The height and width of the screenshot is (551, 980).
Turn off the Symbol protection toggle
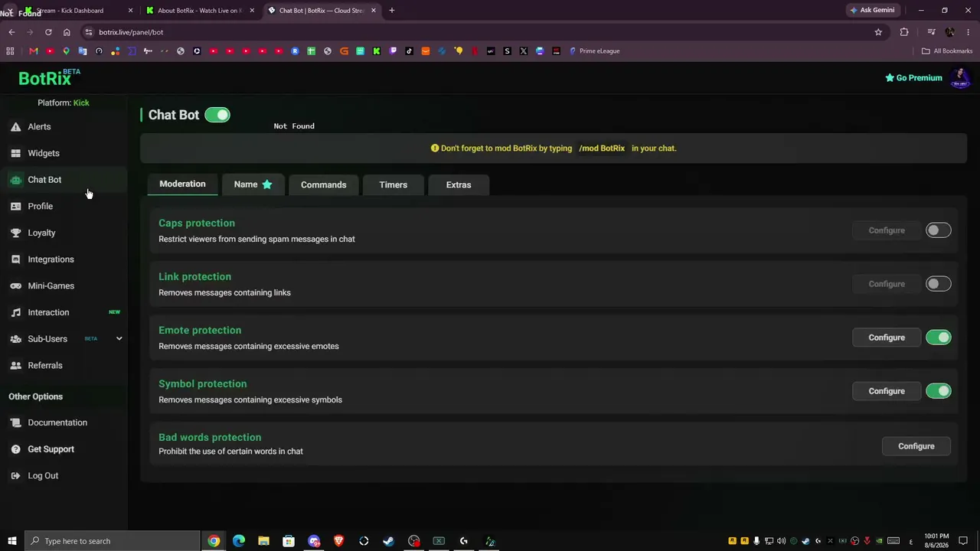(938, 391)
